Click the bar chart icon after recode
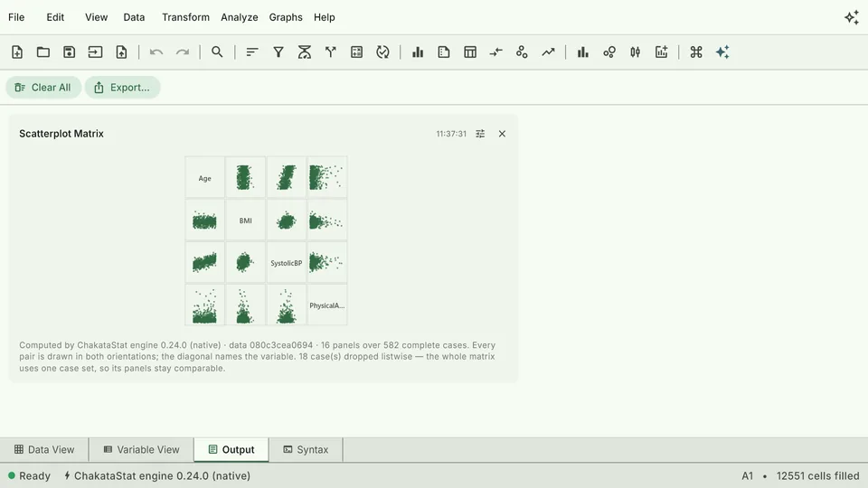This screenshot has width=868, height=488. point(418,52)
